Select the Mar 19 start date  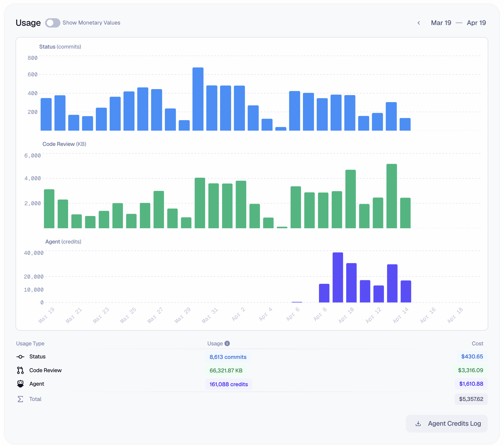(x=441, y=23)
